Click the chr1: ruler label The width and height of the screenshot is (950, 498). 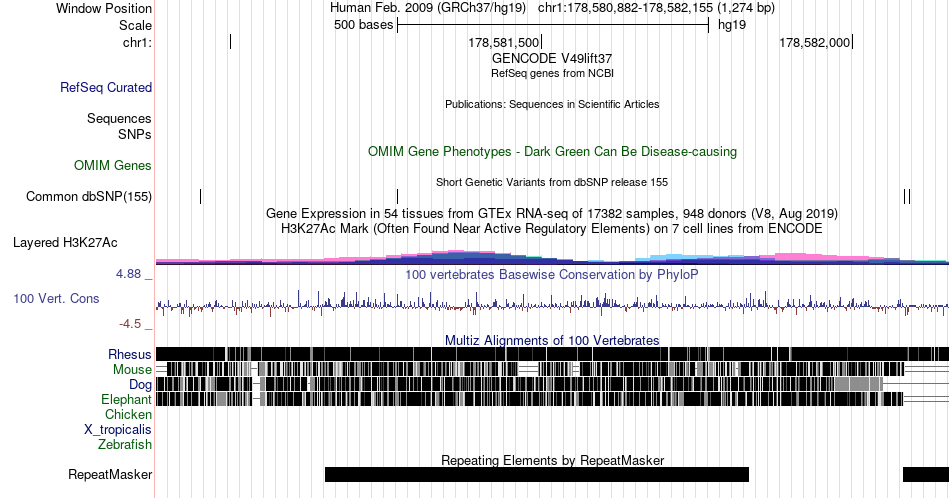137,42
